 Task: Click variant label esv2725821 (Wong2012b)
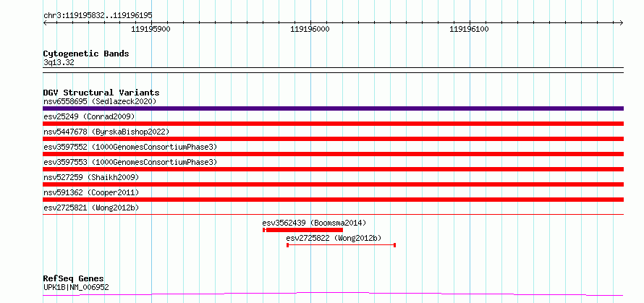[91, 208]
